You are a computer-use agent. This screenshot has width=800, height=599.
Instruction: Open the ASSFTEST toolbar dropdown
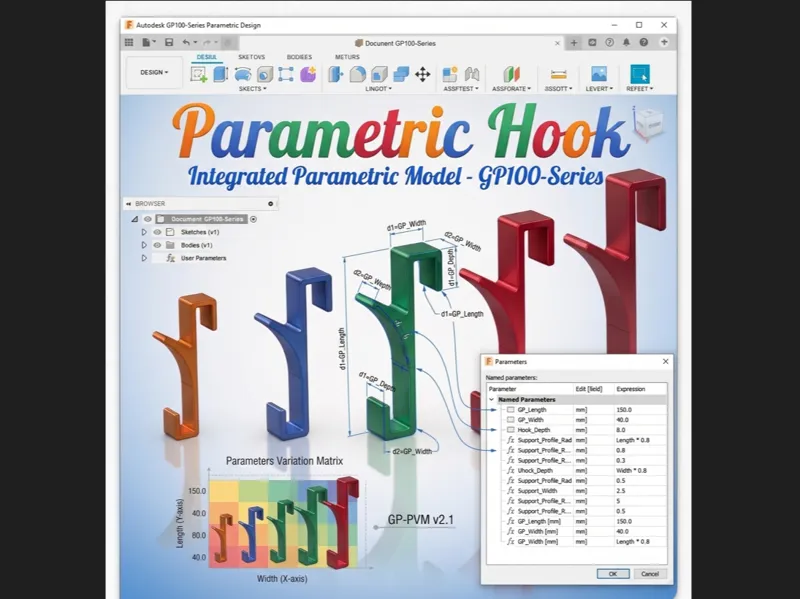(461, 89)
